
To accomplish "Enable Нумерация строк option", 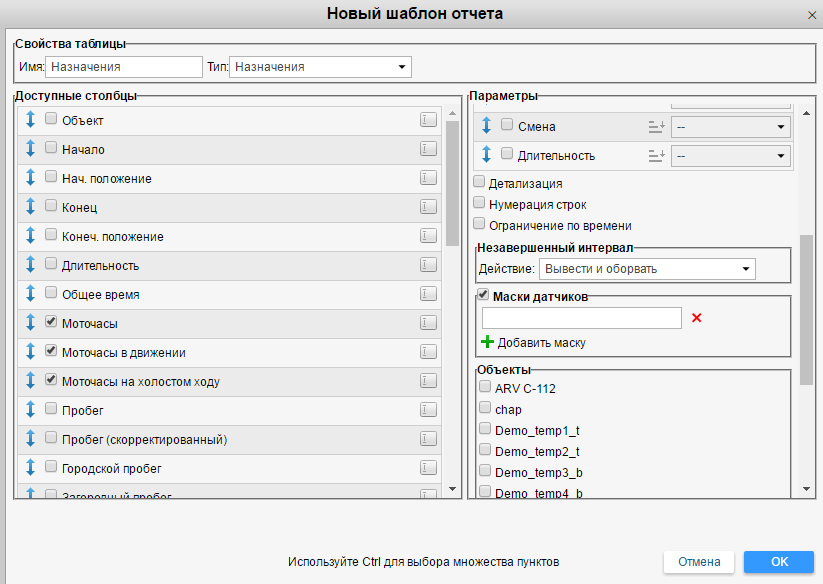I will pyautogui.click(x=480, y=204).
